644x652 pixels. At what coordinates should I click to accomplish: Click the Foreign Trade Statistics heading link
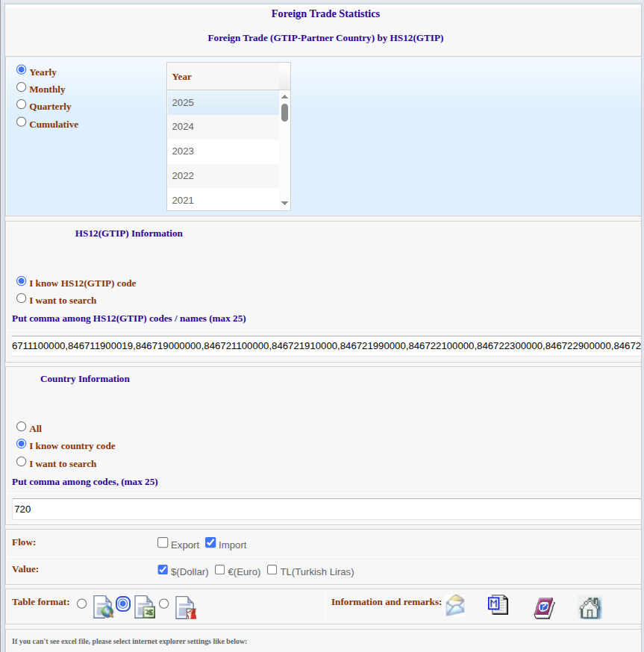[325, 13]
